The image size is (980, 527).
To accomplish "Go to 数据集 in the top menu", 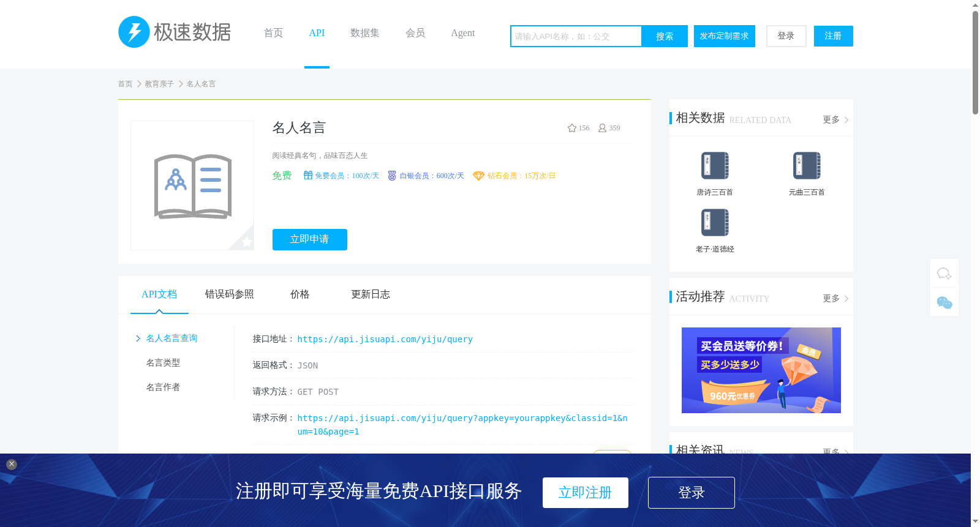I will (365, 33).
